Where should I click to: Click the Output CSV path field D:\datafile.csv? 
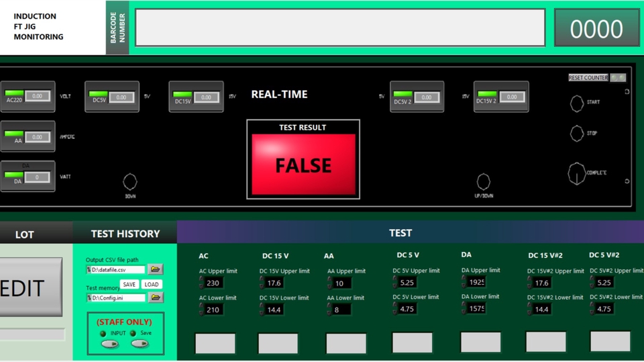click(117, 270)
